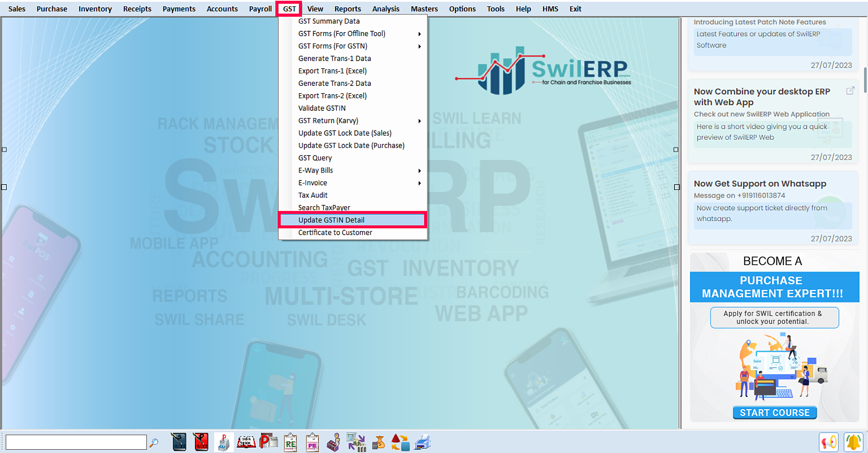The width and height of the screenshot is (868, 453).
Task: Open the Payments menu
Action: [179, 9]
